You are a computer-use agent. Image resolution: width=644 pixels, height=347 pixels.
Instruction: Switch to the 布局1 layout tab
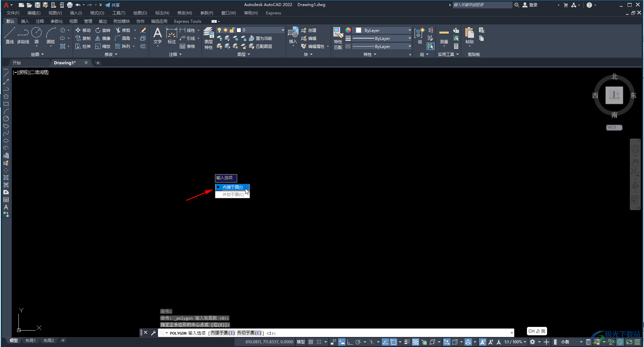(x=31, y=341)
